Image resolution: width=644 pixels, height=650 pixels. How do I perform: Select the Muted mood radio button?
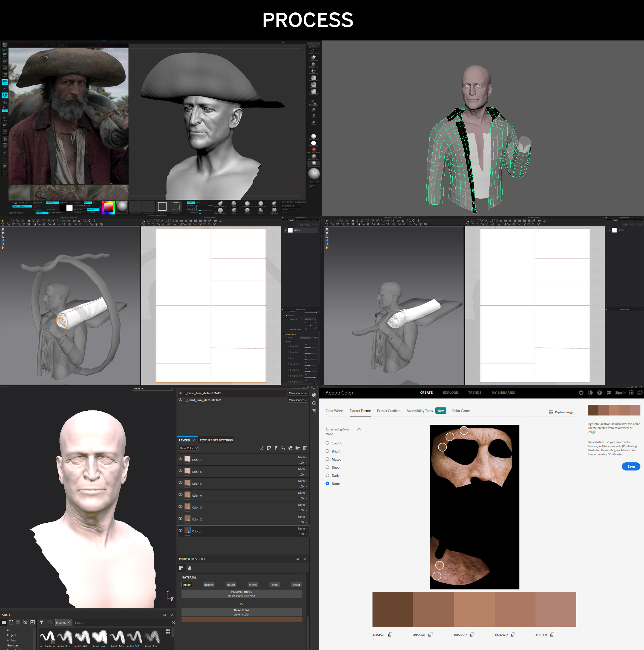pos(327,459)
